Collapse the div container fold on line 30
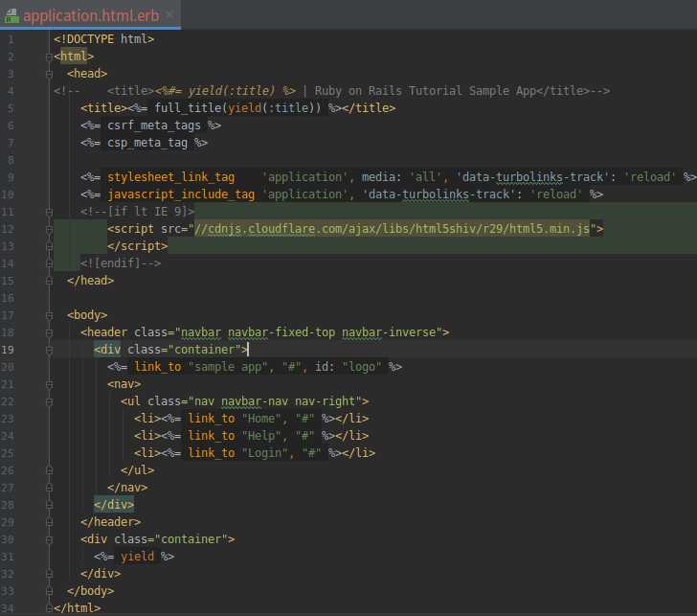This screenshot has width=697, height=616. tap(50, 540)
